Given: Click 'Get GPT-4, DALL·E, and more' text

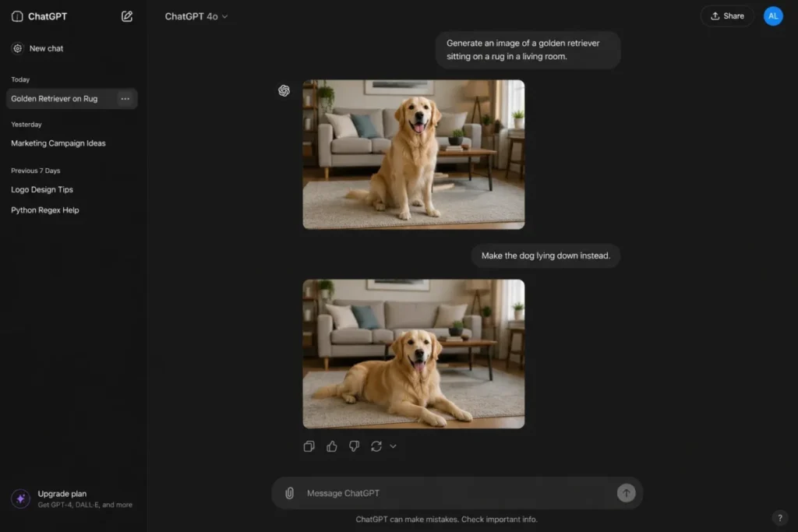Looking at the screenshot, I should tap(85, 505).
